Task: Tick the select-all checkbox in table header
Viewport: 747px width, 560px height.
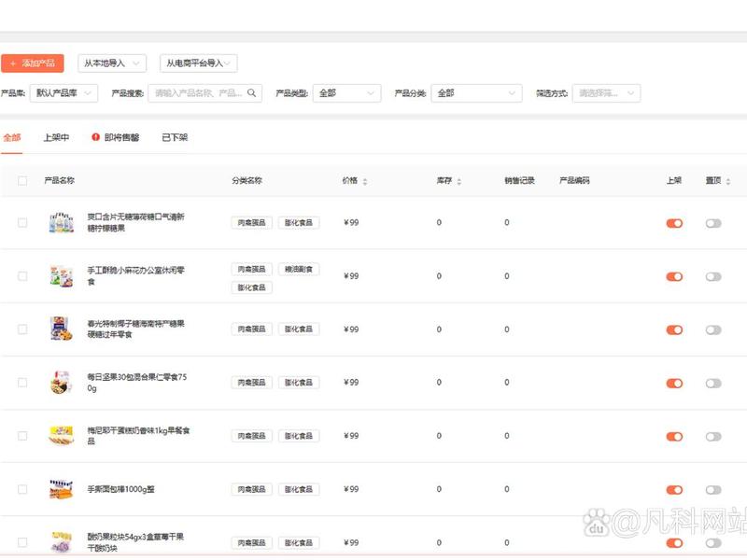Action: point(22,180)
